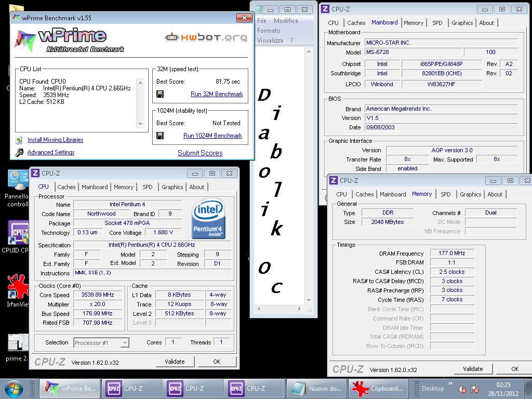Switch to SPD tab in CPU-Z CPU window

click(x=148, y=187)
